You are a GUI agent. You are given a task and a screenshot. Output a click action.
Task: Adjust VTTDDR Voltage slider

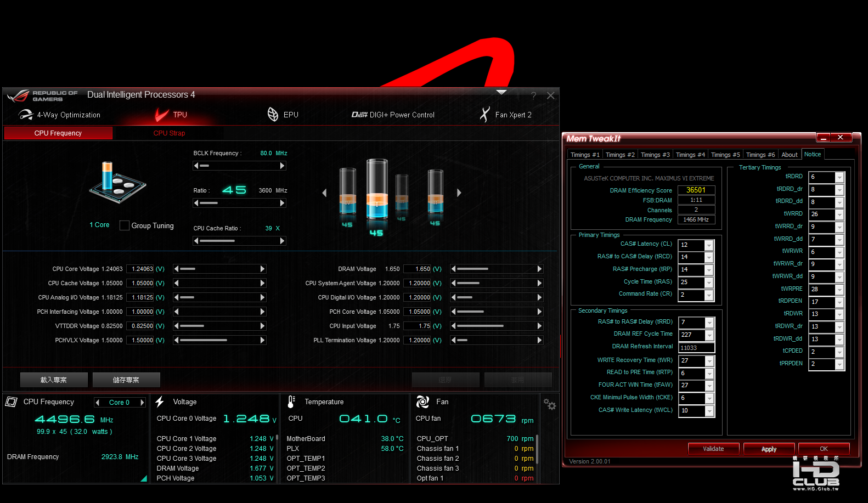click(220, 326)
